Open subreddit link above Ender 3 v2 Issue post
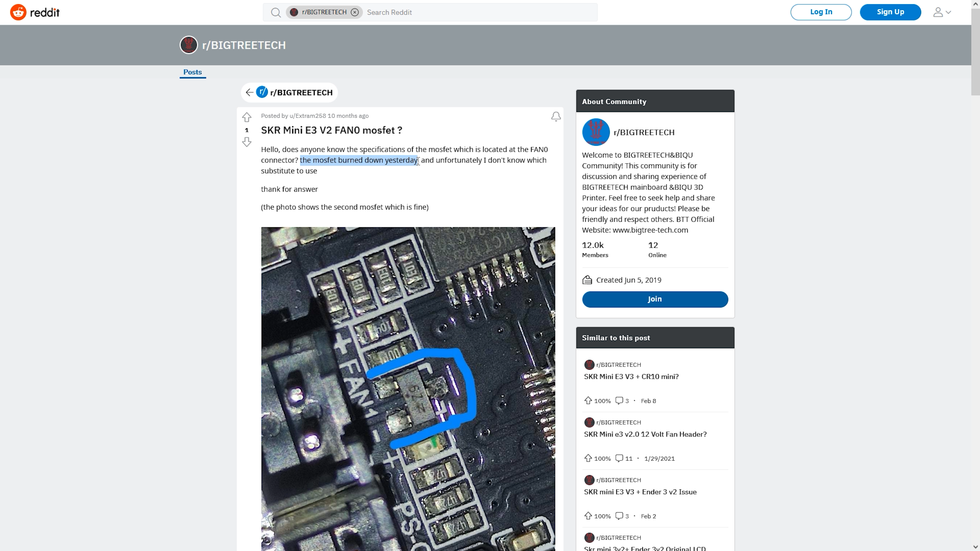 pos(619,480)
